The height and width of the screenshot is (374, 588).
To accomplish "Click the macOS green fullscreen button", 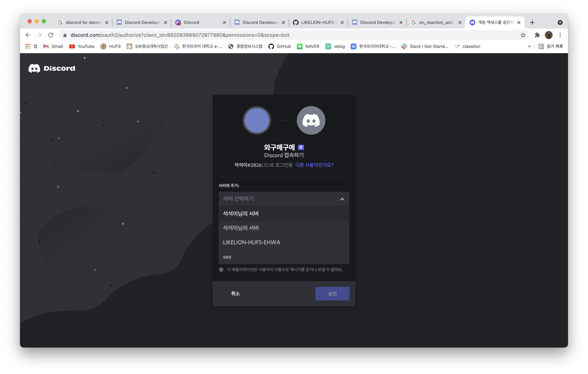I will click(44, 21).
